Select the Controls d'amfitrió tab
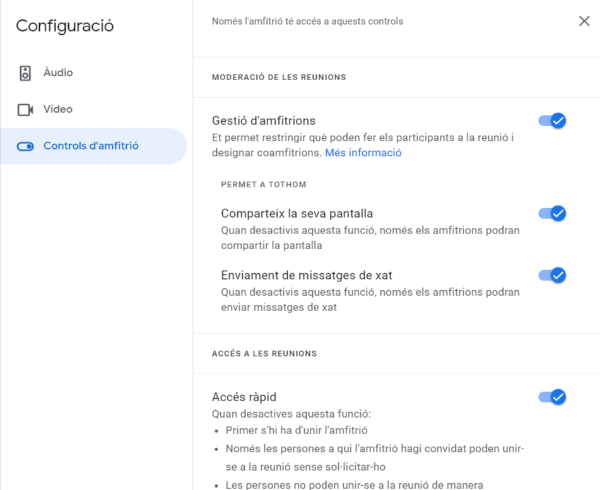Image resolution: width=600 pixels, height=490 pixels. [93, 146]
